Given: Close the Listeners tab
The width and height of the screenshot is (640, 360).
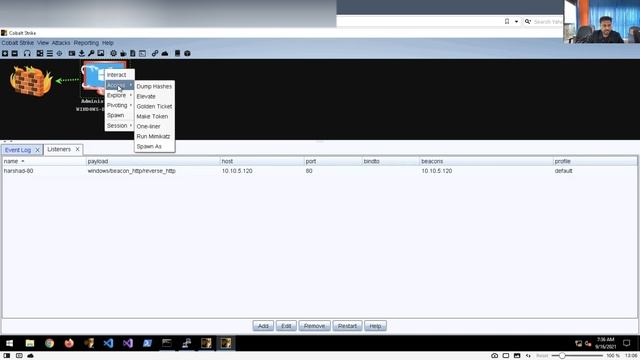Looking at the screenshot, I should [77, 149].
